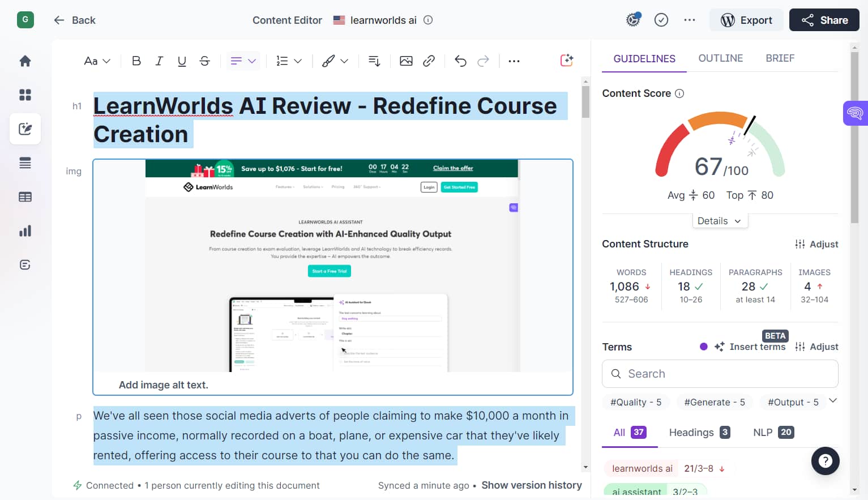
Task: Show version history link
Action: [x=531, y=485]
